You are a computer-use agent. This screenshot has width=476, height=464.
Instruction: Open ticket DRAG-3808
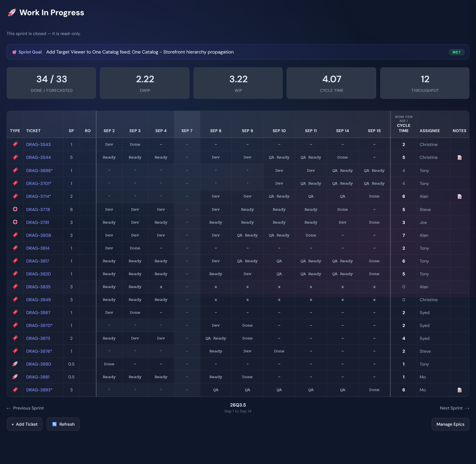pyautogui.click(x=39, y=235)
